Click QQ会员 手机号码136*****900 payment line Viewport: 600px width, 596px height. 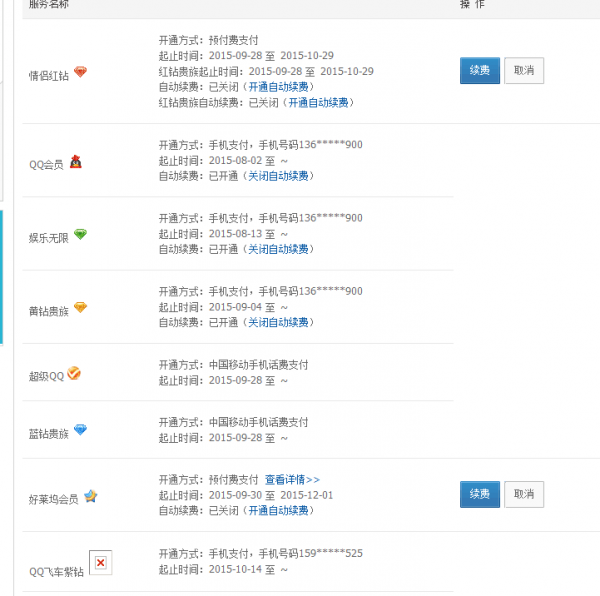(261, 145)
